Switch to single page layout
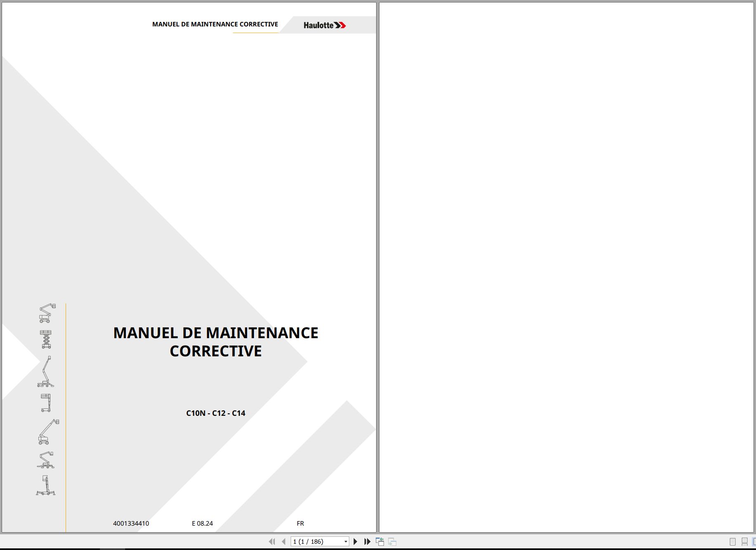Screen dimensions: 756x550 click(x=732, y=542)
